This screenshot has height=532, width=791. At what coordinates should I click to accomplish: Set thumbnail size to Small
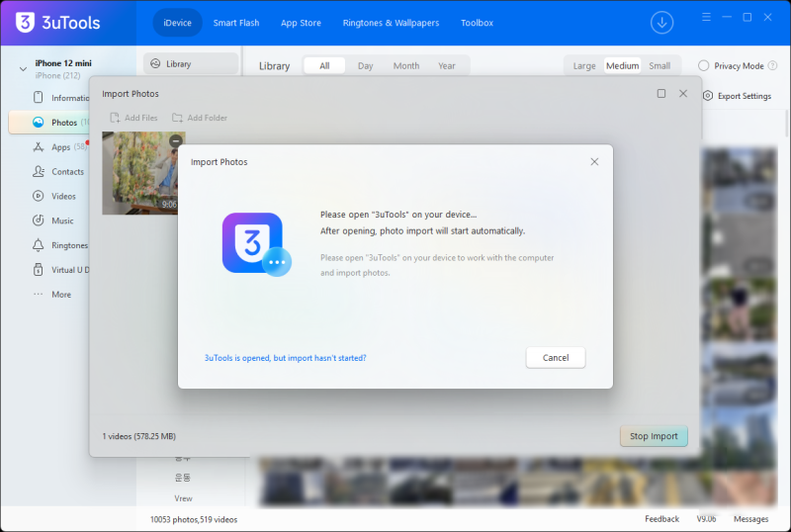click(x=659, y=65)
